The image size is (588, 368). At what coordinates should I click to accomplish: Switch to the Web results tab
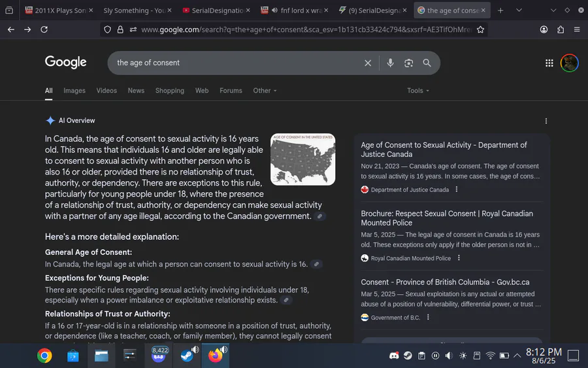[x=202, y=91]
